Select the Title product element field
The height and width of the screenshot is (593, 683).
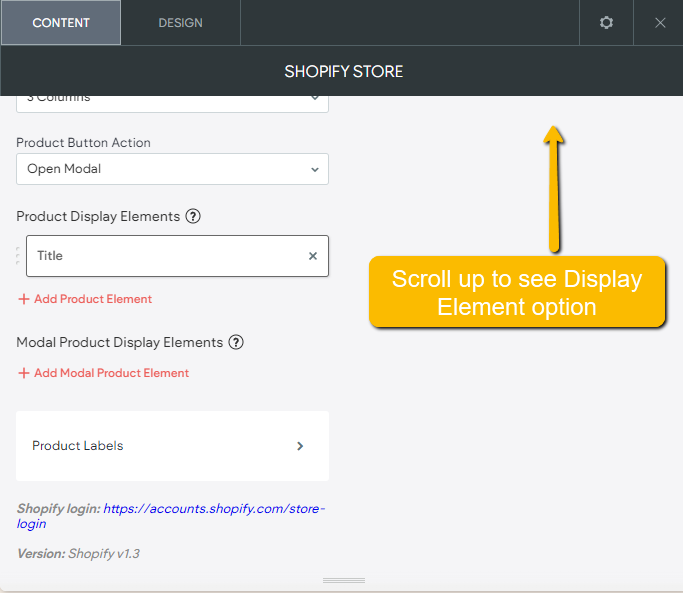click(x=177, y=256)
